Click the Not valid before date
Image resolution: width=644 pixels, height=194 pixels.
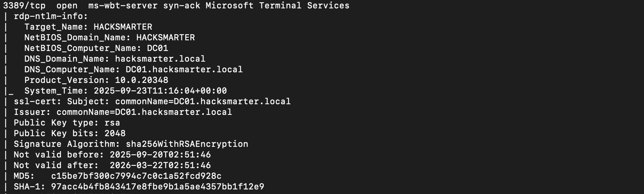(160, 155)
